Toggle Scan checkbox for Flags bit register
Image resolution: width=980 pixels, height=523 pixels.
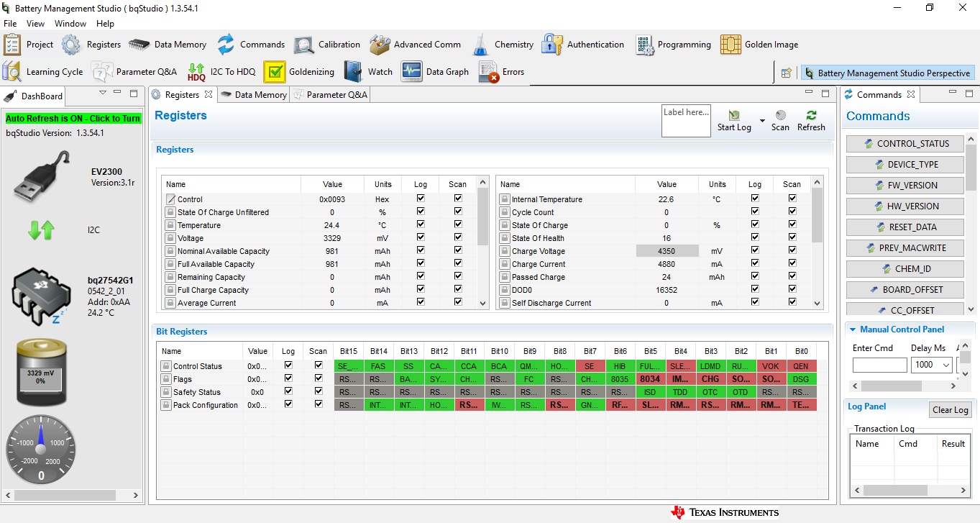319,378
